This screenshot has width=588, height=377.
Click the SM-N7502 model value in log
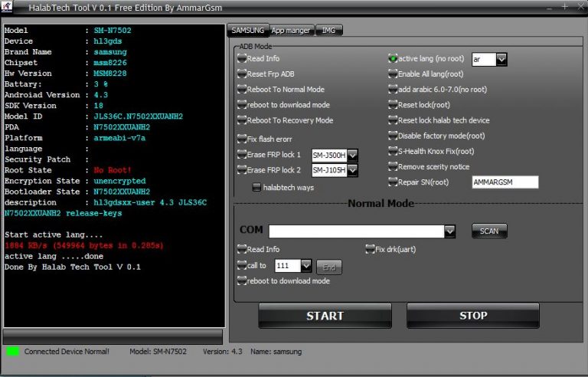tap(113, 31)
